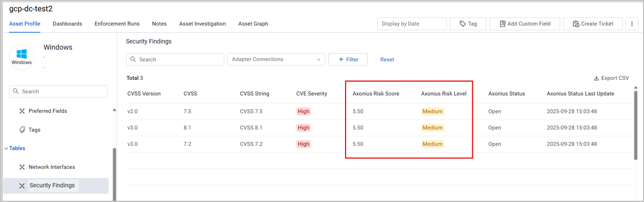Click the magnifier icon in Security Findings search
Screen dimensions: 644x202
coord(133,60)
